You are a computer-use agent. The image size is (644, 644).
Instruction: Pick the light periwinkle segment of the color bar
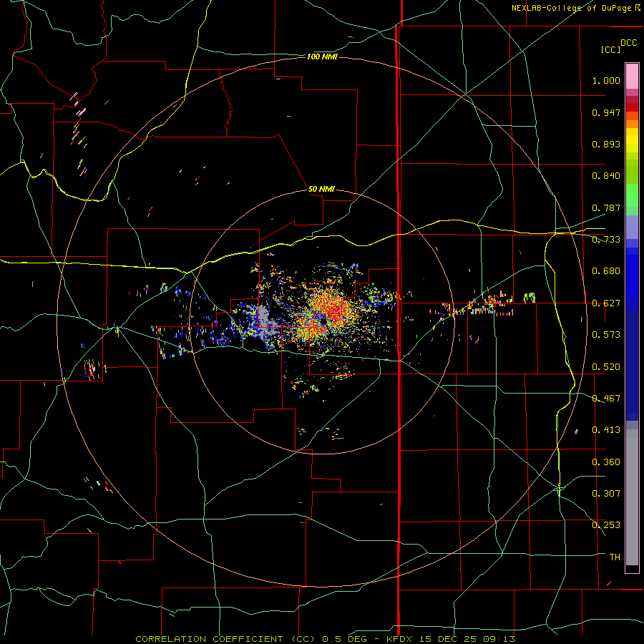632,227
